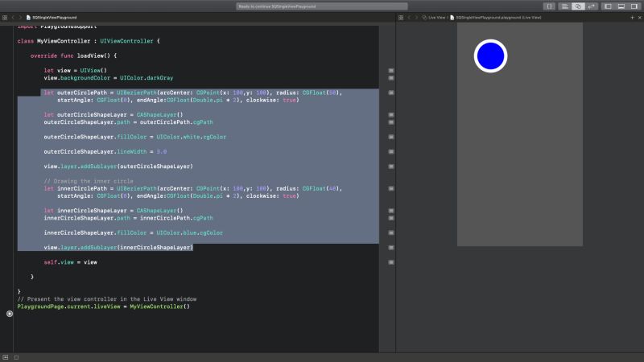Toggle the Navigator panel
The height and width of the screenshot is (362, 644).
[609, 6]
